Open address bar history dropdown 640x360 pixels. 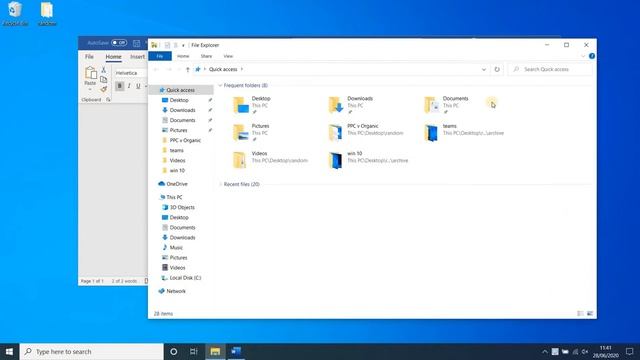[x=484, y=69]
